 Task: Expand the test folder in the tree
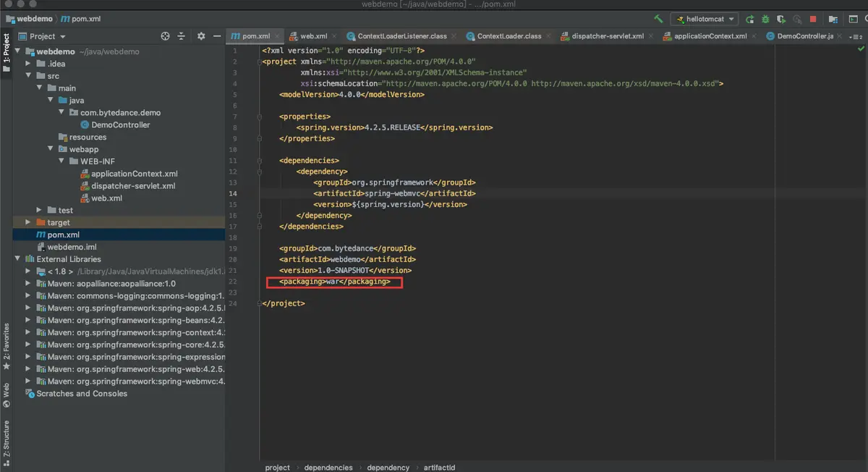pos(40,210)
